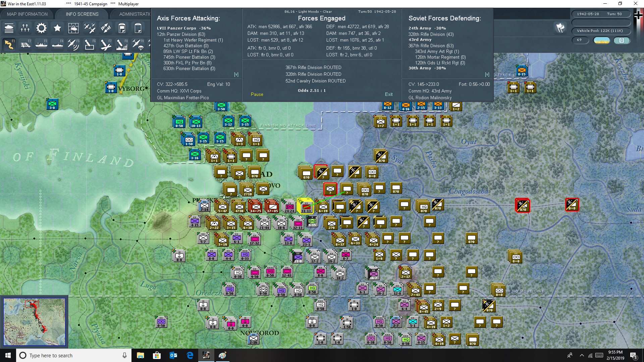Open the production gear icon

(41, 28)
